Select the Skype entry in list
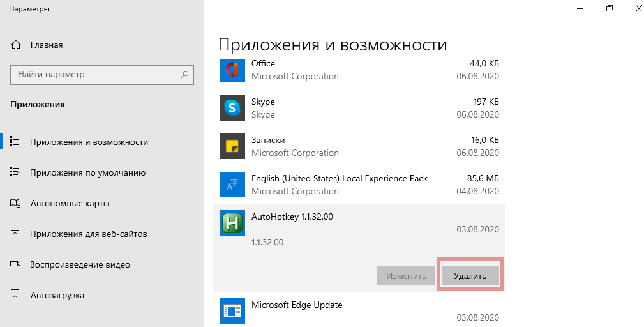644x327 pixels. [x=359, y=108]
